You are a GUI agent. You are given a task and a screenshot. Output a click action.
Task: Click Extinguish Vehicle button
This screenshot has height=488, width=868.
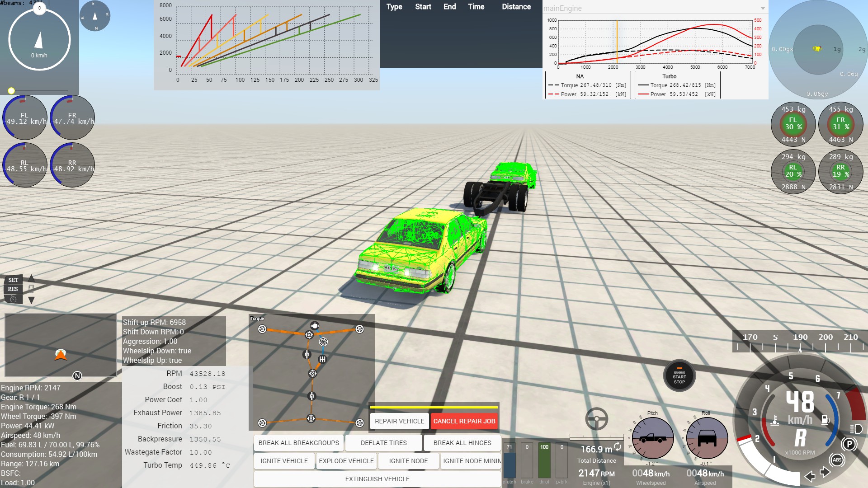[x=377, y=479]
